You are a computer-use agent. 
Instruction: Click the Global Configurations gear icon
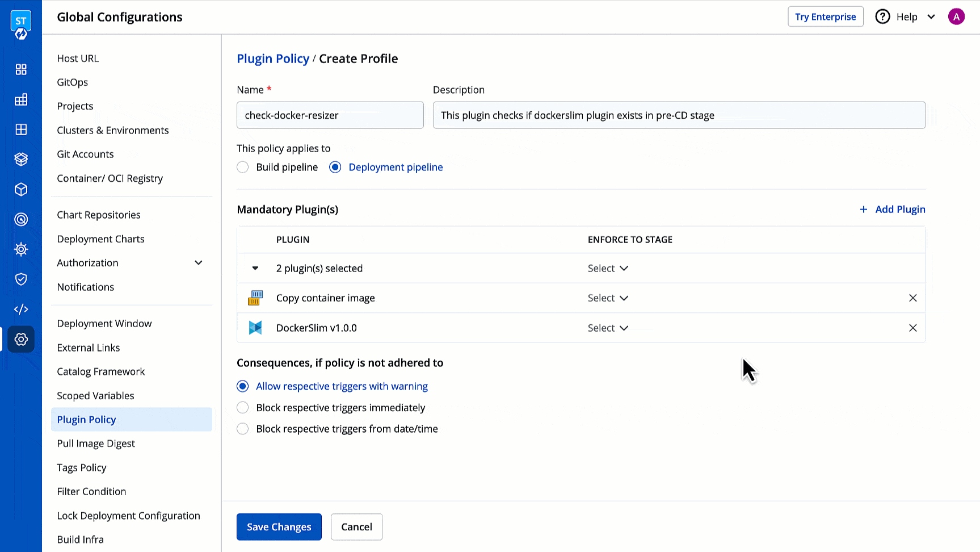[21, 339]
